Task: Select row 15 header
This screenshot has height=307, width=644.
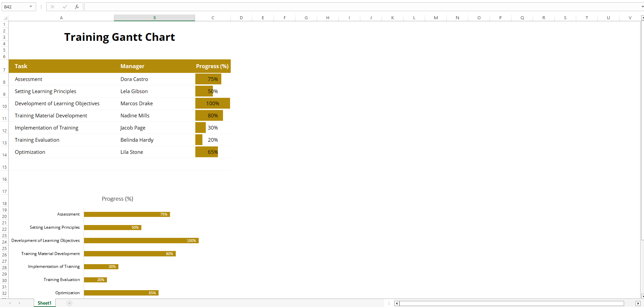Action: pos(4,164)
